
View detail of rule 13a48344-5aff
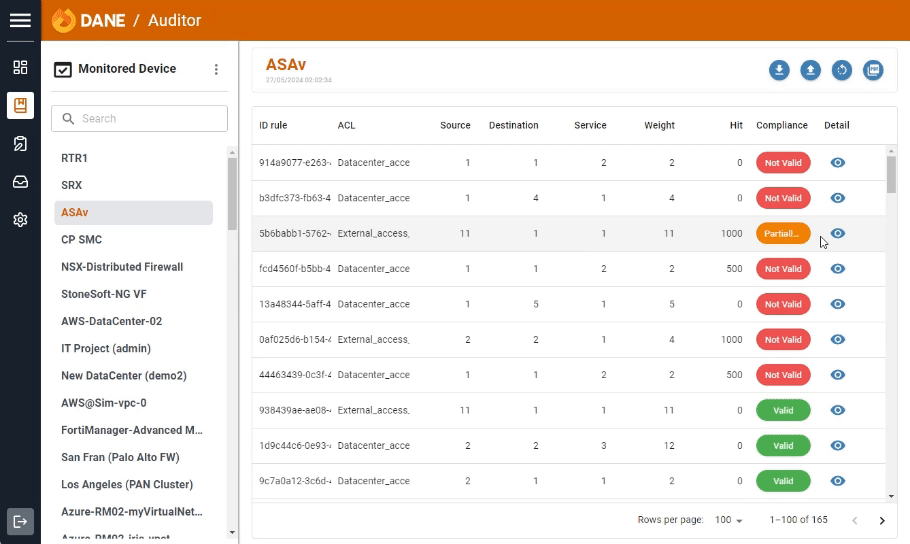[837, 304]
